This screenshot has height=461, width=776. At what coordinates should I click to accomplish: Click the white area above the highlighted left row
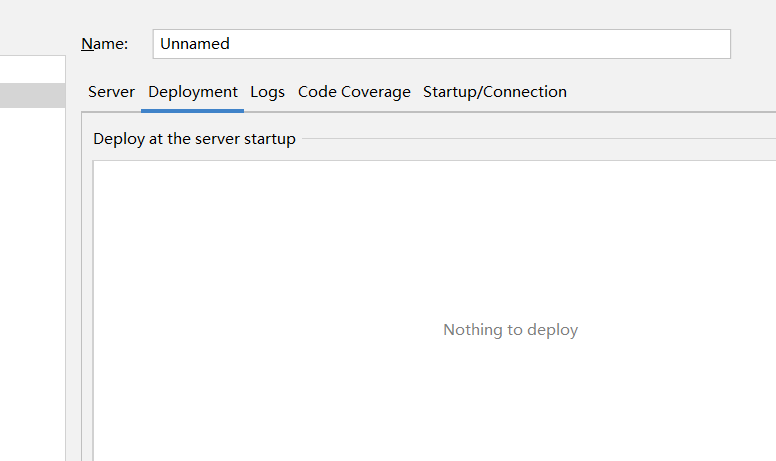(32, 70)
